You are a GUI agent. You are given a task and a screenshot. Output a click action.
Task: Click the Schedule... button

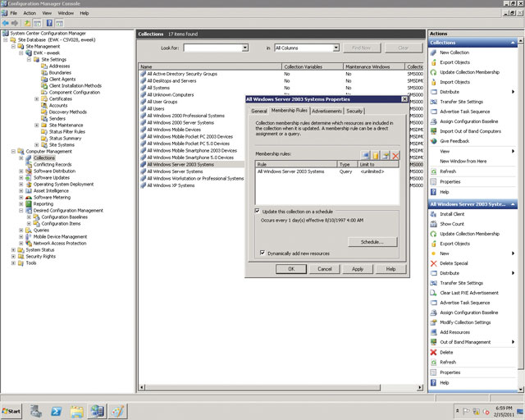click(372, 242)
